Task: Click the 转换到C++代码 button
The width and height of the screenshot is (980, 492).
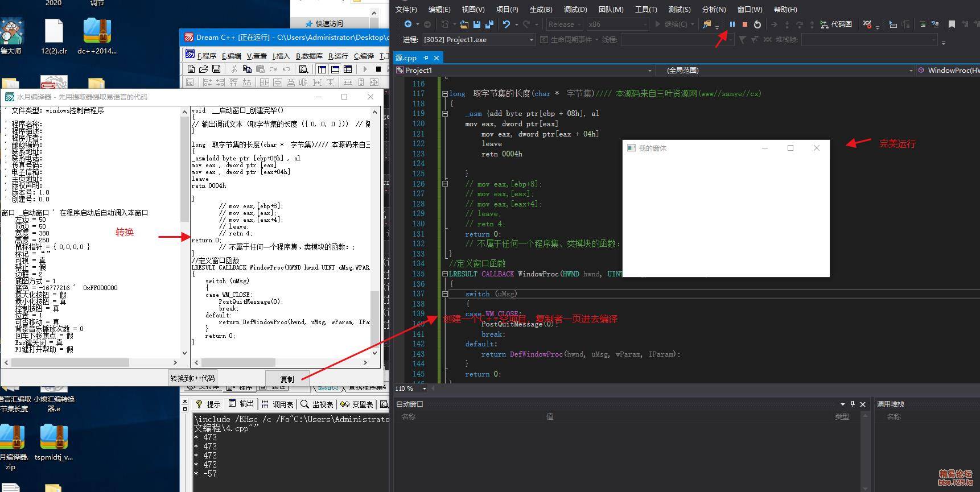Action: pos(192,378)
